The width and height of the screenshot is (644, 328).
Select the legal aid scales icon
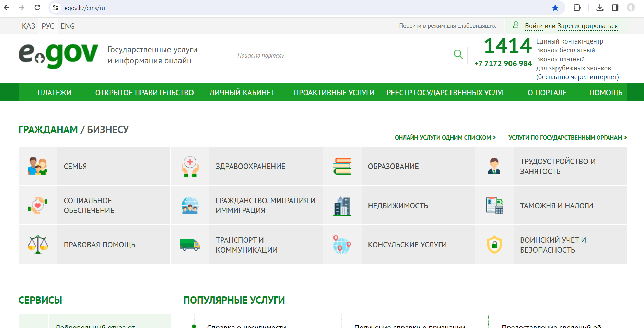coord(38,245)
